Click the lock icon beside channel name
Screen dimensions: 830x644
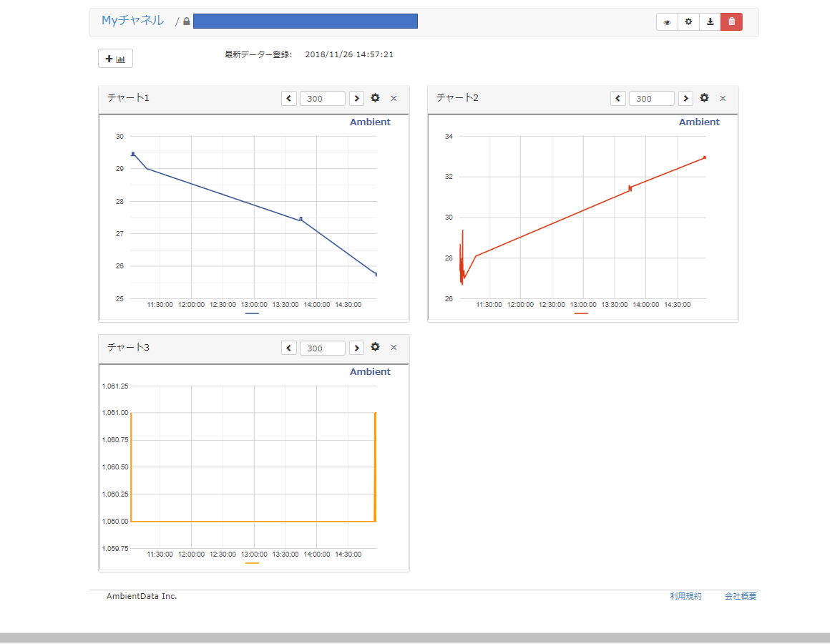tap(186, 21)
